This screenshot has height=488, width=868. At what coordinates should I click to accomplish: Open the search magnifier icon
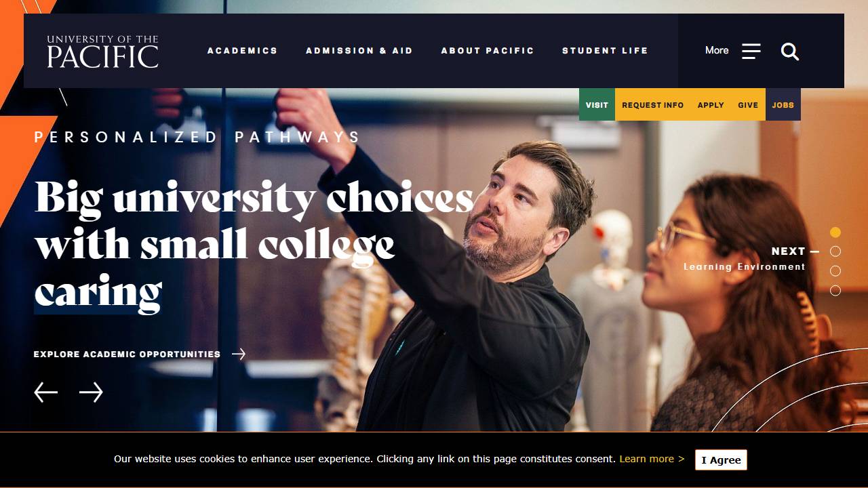pos(790,52)
